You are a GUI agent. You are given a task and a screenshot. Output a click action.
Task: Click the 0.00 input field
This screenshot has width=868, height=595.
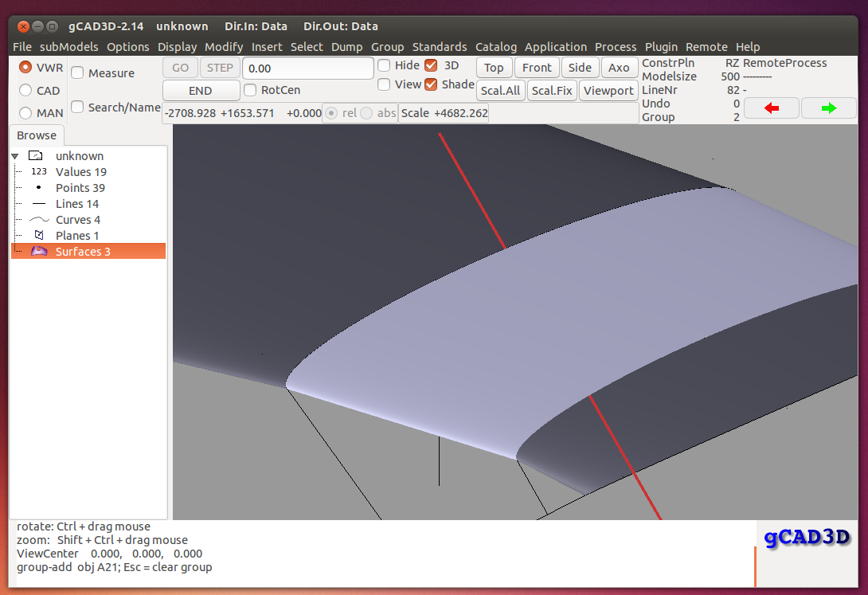pos(308,68)
